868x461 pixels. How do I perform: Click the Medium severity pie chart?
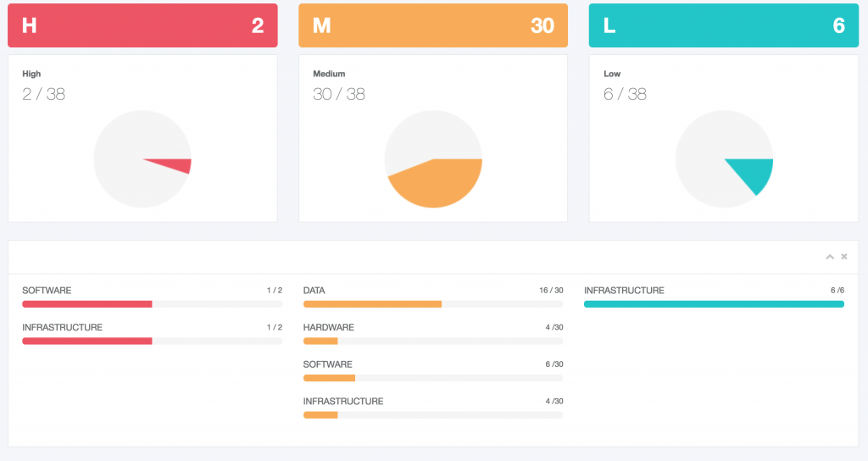[433, 158]
